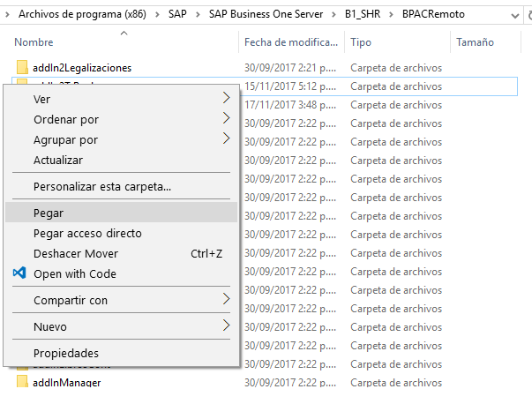
Task: Click the Tamaño column header
Action: (475, 42)
